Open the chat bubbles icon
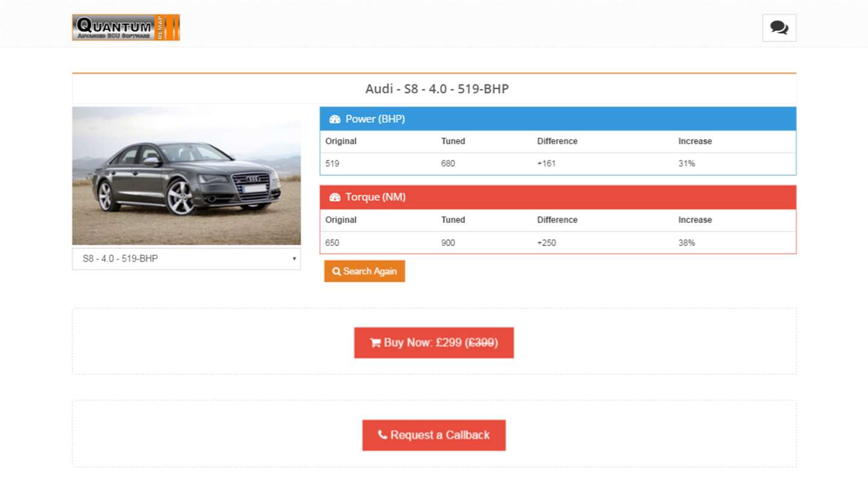 coord(779,28)
